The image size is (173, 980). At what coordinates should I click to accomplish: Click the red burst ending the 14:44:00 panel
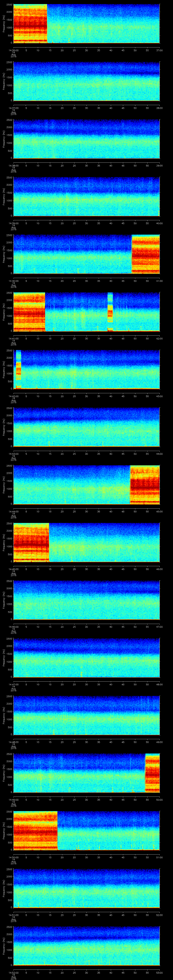click(144, 484)
